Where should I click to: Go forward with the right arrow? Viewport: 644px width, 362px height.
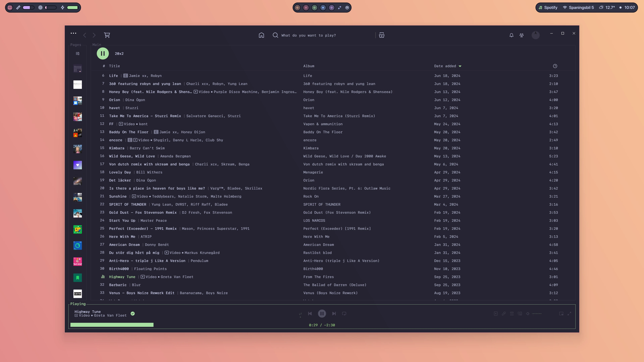click(x=94, y=35)
